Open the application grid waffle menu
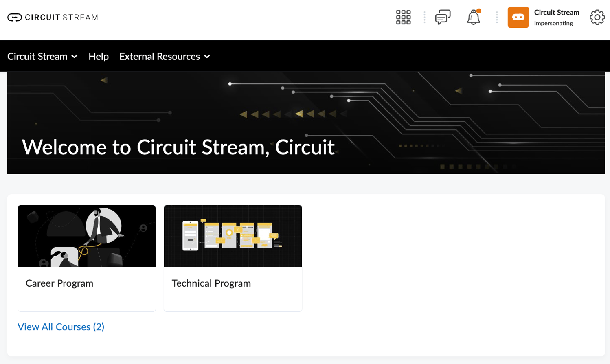 pyautogui.click(x=403, y=17)
